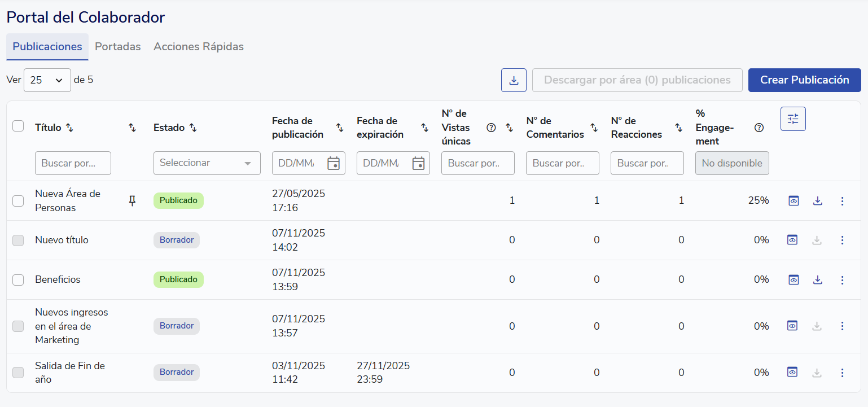
Task: Click the Crear Publicación button
Action: (804, 80)
